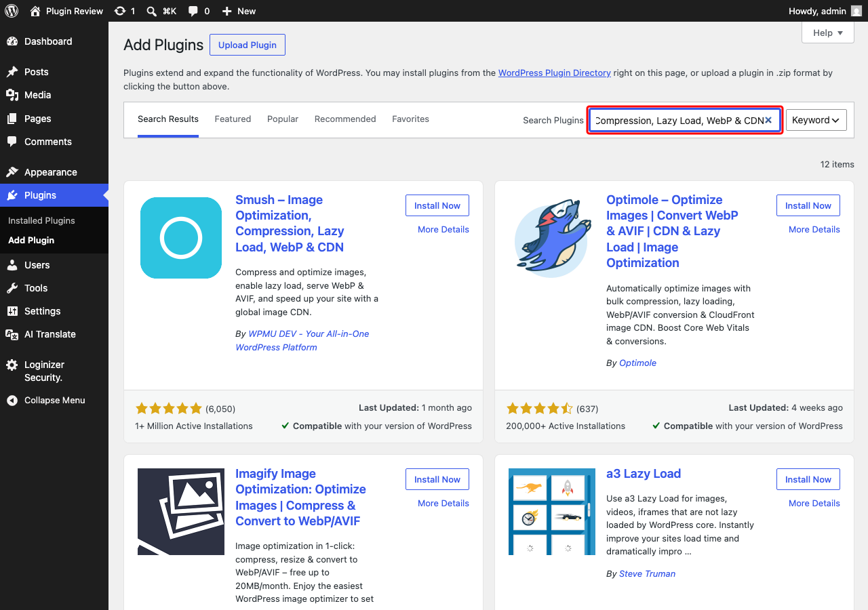Clear the plugin search field
Viewport: 868px width, 610px height.
pyautogui.click(x=768, y=120)
